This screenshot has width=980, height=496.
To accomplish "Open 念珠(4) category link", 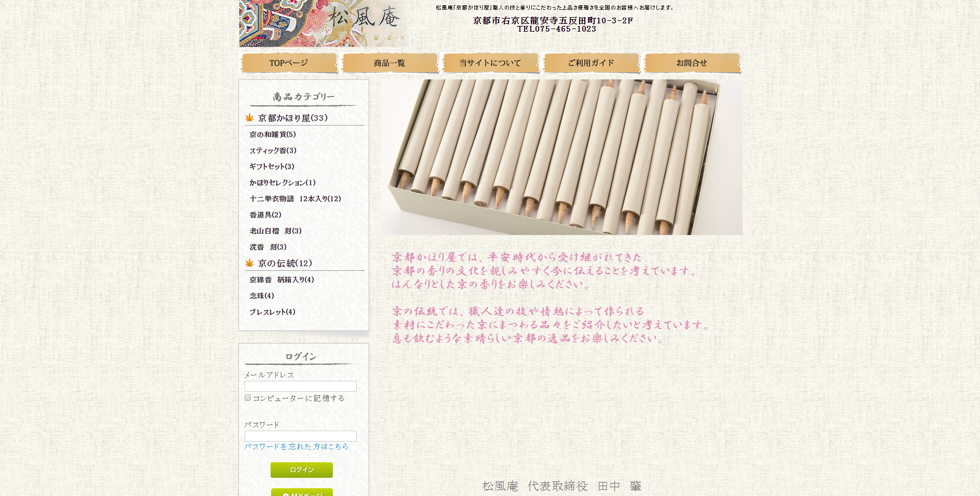I will tap(262, 296).
